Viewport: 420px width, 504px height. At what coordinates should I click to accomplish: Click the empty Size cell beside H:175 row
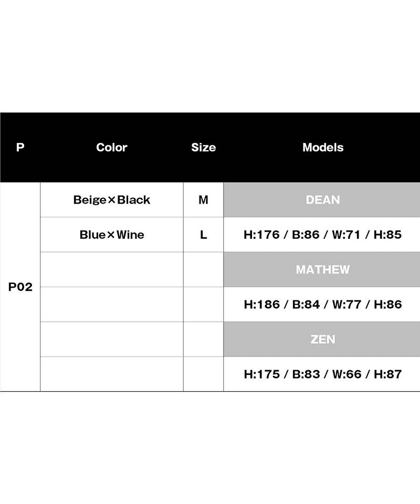coord(203,374)
